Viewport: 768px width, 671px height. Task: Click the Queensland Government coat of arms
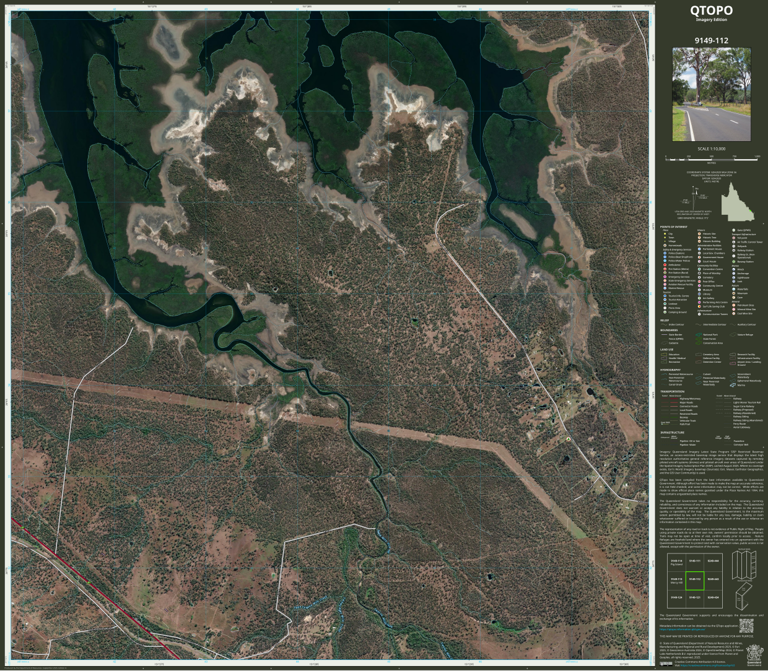click(x=754, y=655)
